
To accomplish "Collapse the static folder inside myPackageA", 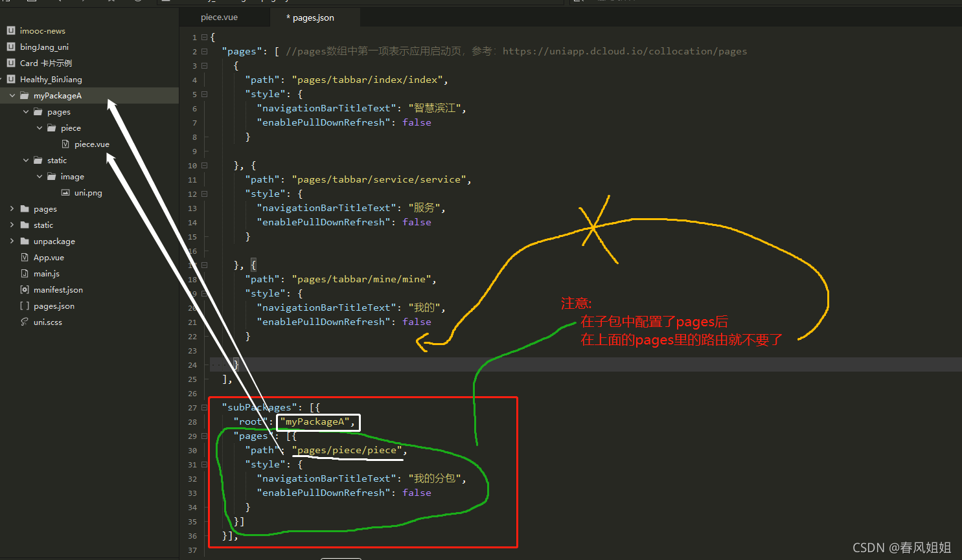I will point(26,161).
